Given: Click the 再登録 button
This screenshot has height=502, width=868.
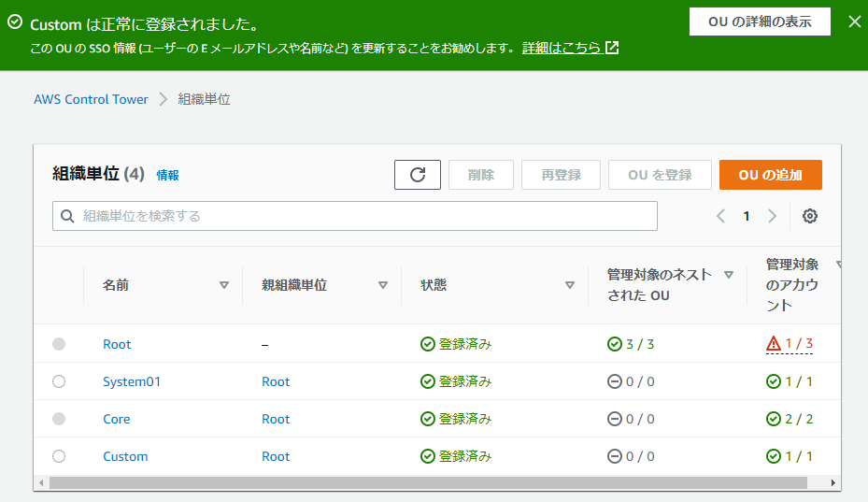Looking at the screenshot, I should point(561,175).
